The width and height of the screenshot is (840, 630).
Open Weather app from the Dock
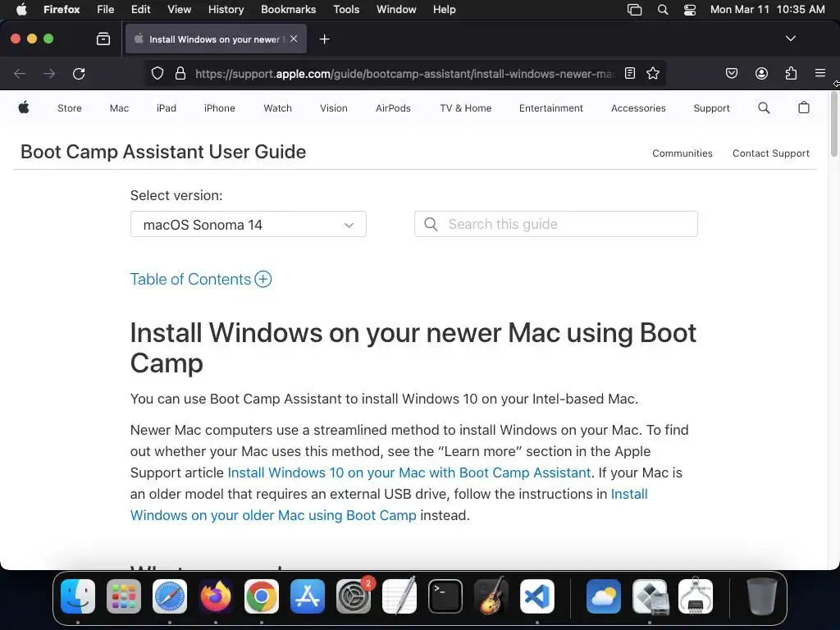click(x=604, y=596)
